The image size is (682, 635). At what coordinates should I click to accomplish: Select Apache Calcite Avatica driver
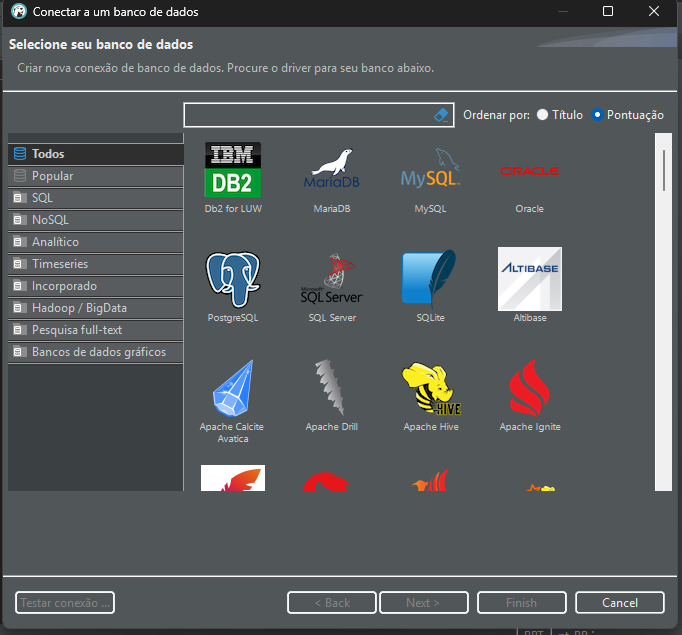[x=232, y=401]
